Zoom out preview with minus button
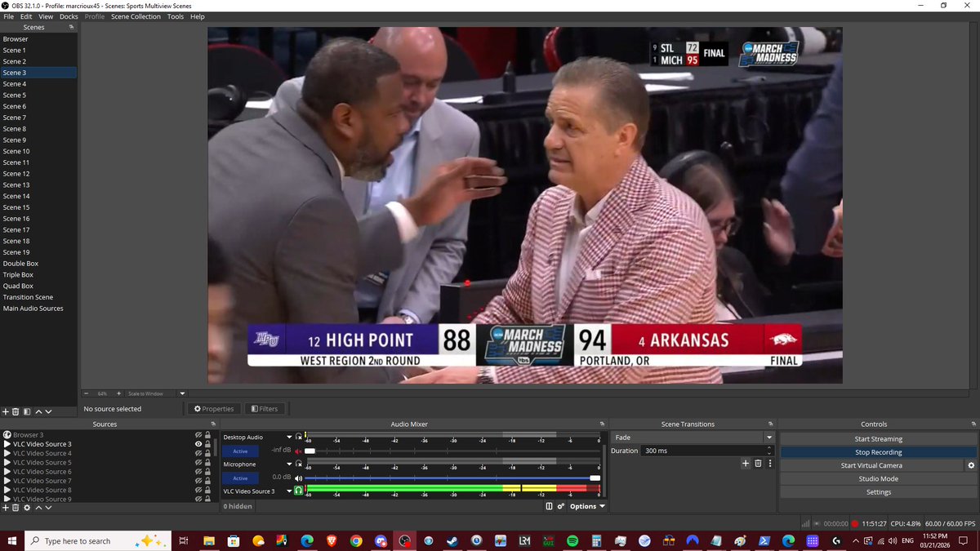This screenshot has height=551, width=980. (x=87, y=393)
